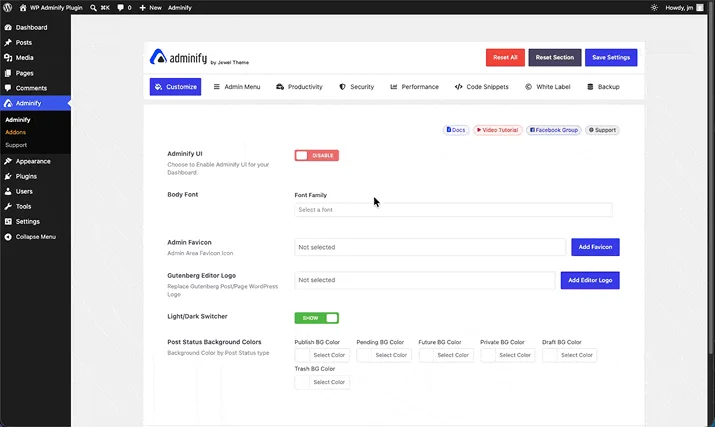Click the Admin Favicon Not selected field
The width and height of the screenshot is (715, 427).
(x=430, y=247)
